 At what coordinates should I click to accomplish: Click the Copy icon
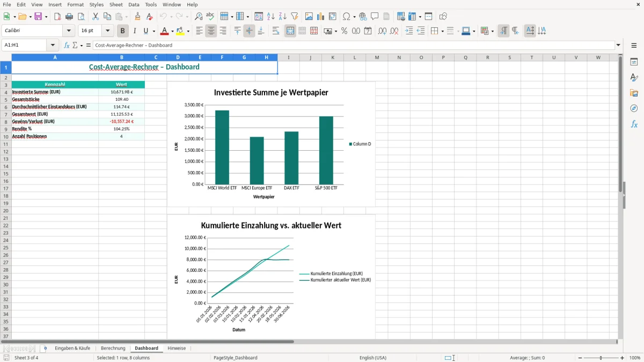(107, 17)
